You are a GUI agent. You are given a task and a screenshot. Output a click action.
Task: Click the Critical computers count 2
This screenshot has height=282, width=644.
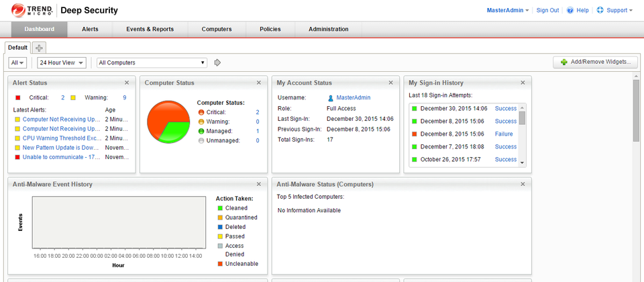click(258, 112)
